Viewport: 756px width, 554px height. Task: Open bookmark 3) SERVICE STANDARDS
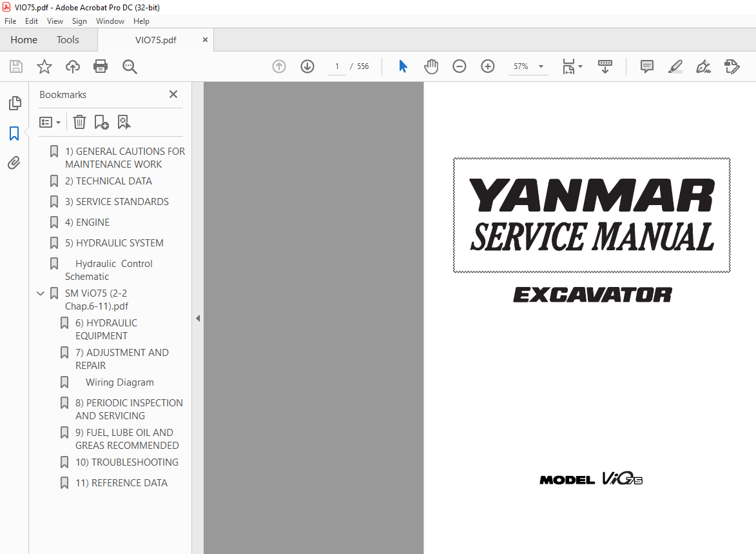(117, 202)
